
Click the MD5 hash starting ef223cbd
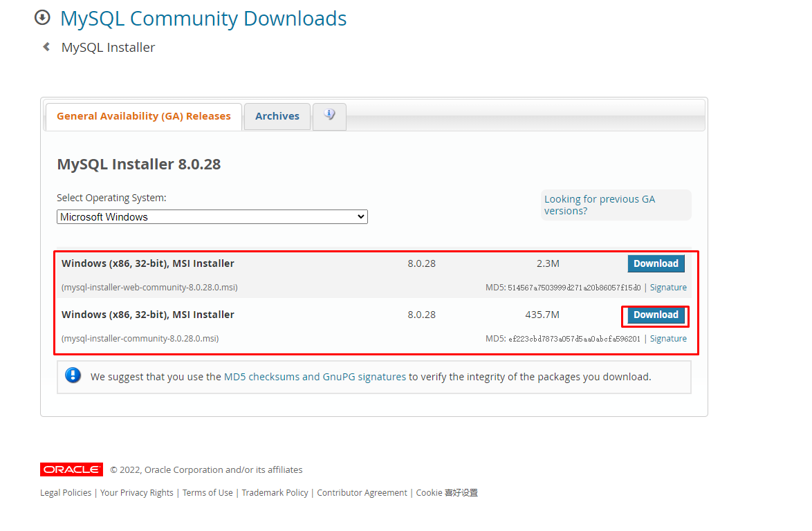574,339
